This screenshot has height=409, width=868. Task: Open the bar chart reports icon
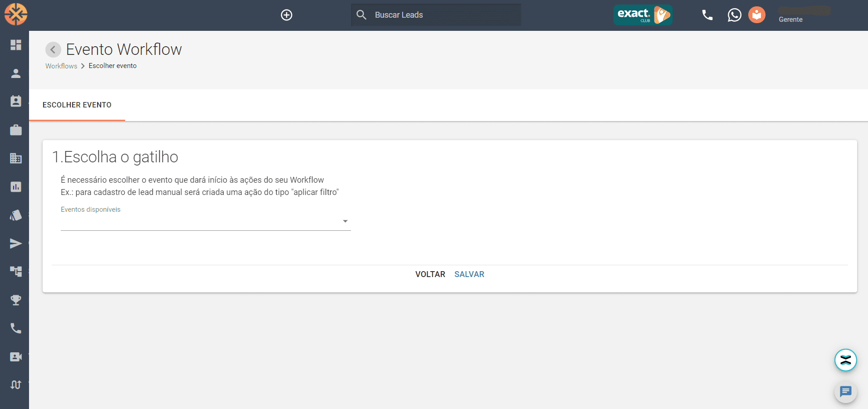tap(16, 187)
